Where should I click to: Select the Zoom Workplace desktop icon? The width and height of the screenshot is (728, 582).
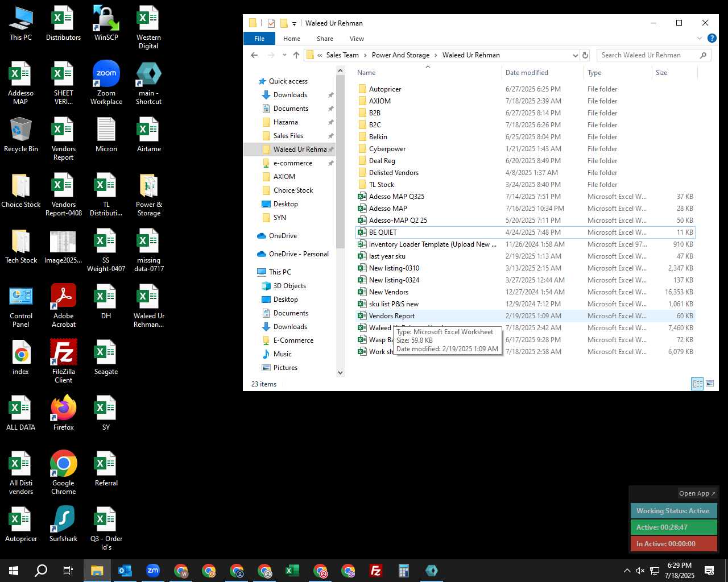point(106,83)
